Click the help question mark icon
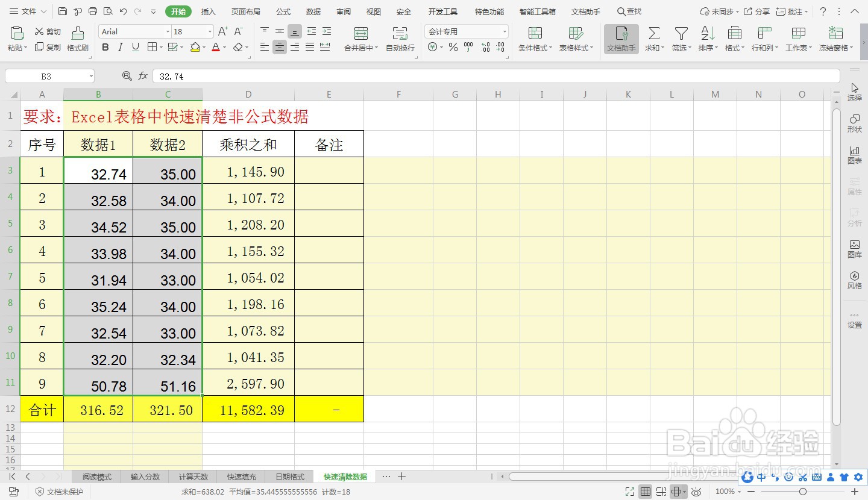 point(823,11)
